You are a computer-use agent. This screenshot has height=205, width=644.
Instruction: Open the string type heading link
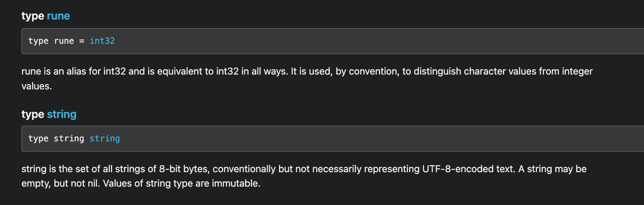click(x=62, y=114)
